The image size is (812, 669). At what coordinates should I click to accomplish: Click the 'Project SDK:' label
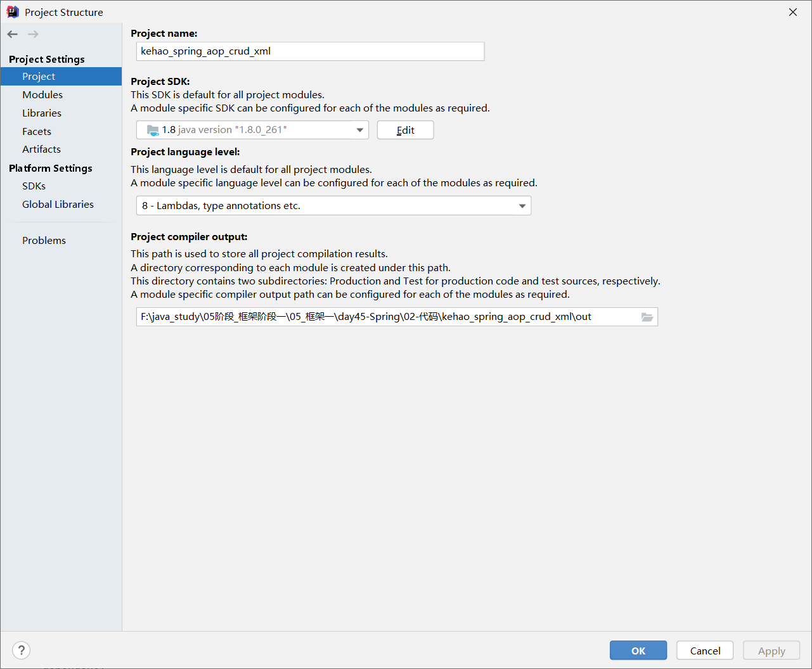[x=160, y=81]
